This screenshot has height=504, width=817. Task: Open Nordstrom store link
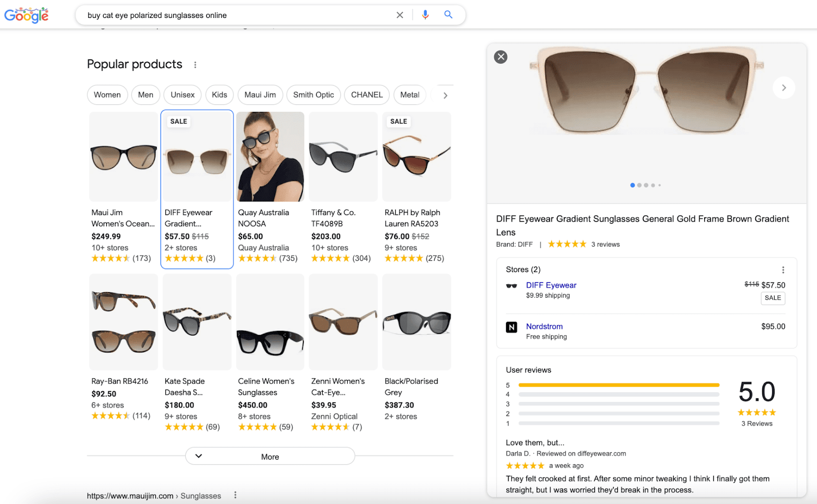544,326
